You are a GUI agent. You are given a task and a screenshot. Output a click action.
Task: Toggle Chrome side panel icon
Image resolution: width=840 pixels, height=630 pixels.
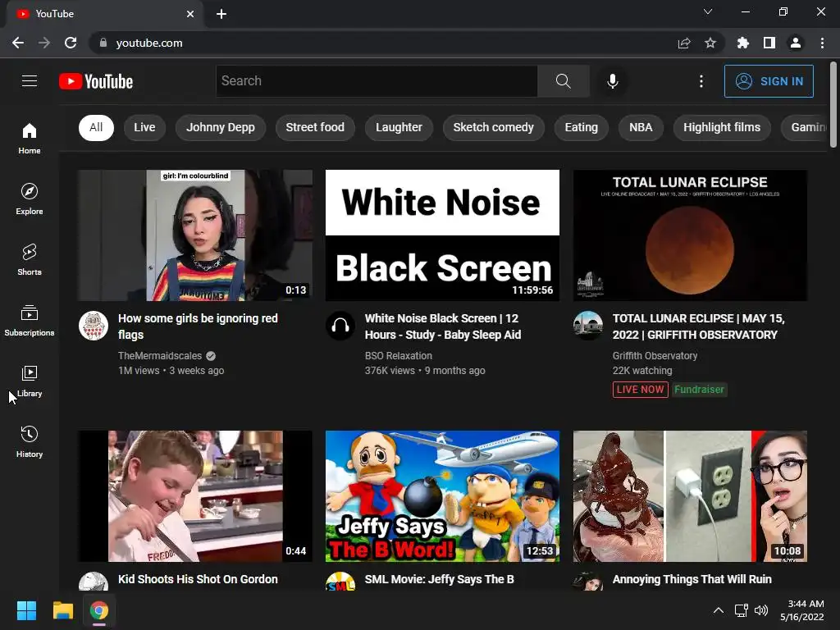click(x=769, y=43)
